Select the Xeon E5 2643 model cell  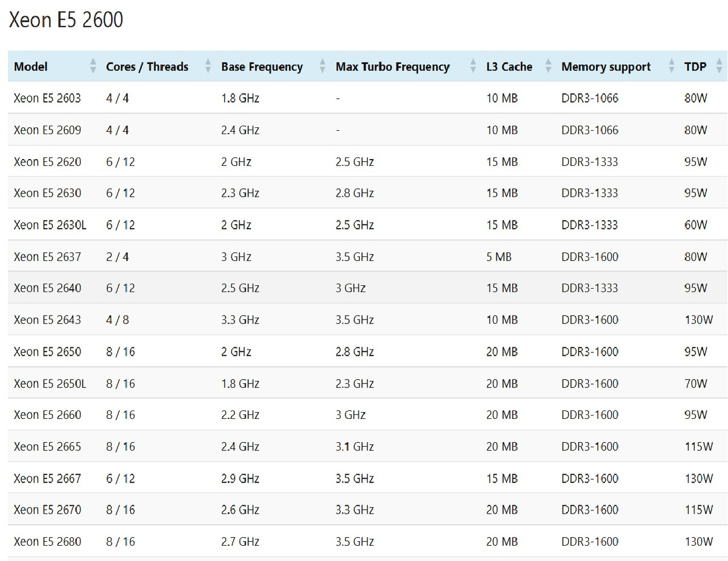click(x=47, y=319)
